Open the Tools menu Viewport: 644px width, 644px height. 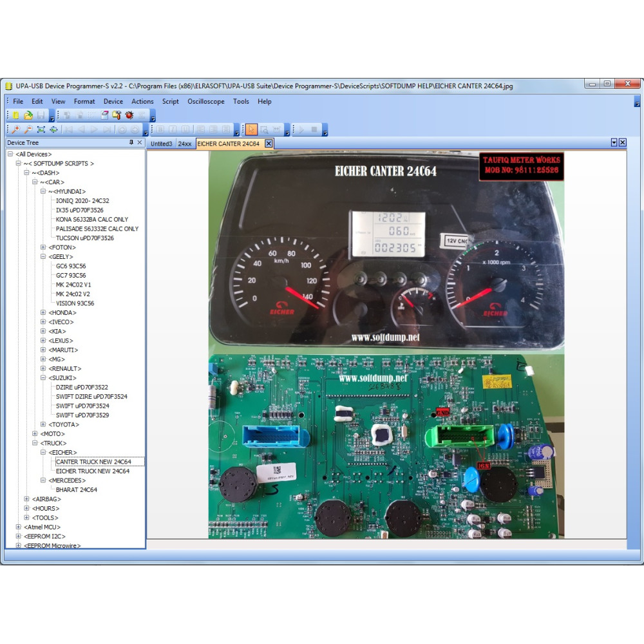pyautogui.click(x=241, y=102)
